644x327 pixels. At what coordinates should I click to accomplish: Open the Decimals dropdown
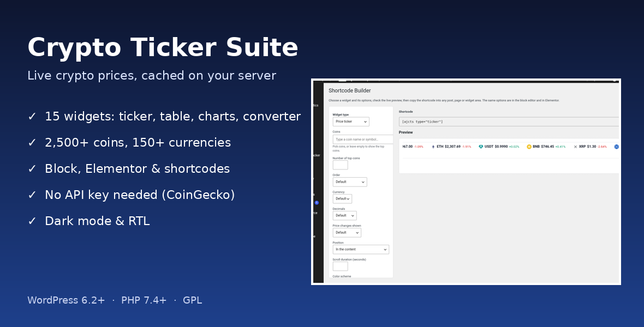click(344, 215)
